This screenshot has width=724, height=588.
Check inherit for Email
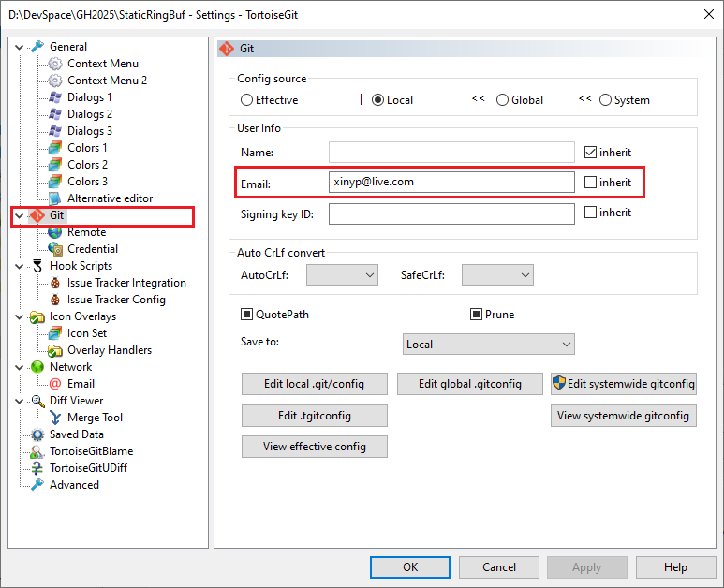coord(591,183)
